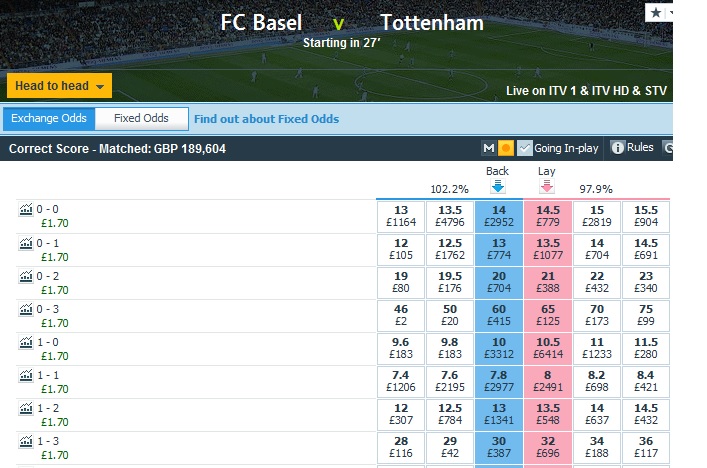Select the Exchange Odds tab
Viewport: 707px width, 468px height.
[49, 119]
